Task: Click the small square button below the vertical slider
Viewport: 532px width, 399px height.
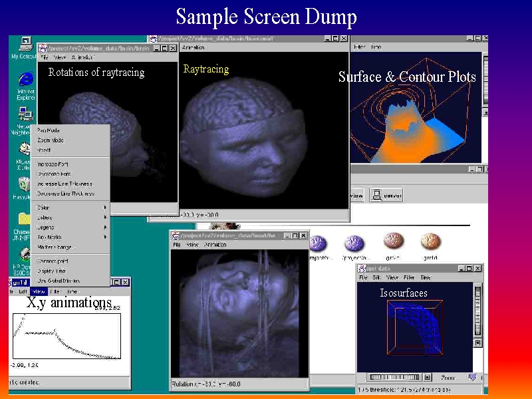Action: [477, 343]
